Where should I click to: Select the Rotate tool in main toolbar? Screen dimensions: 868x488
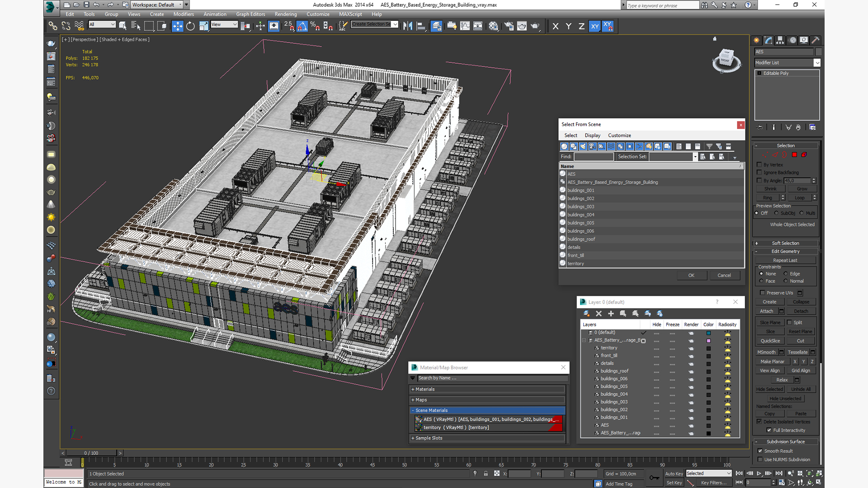pos(190,26)
